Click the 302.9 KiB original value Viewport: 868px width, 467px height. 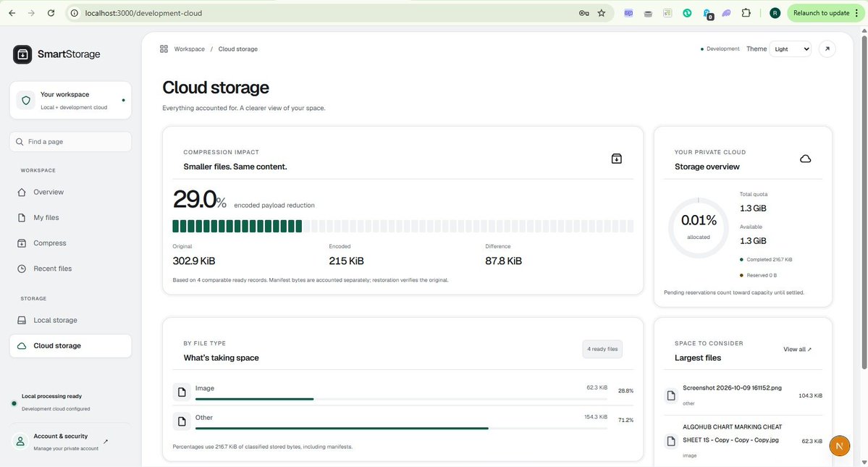pyautogui.click(x=194, y=261)
